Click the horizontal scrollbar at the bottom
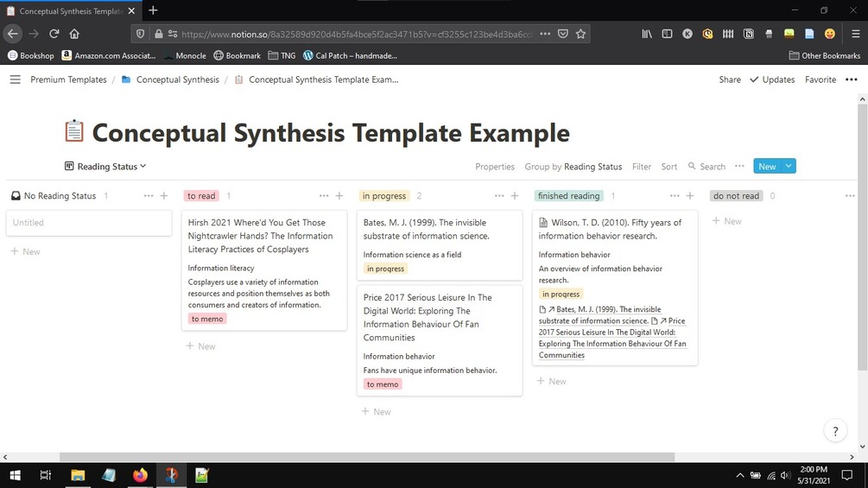Screen dimensions: 868x488 pyautogui.click(x=367, y=457)
